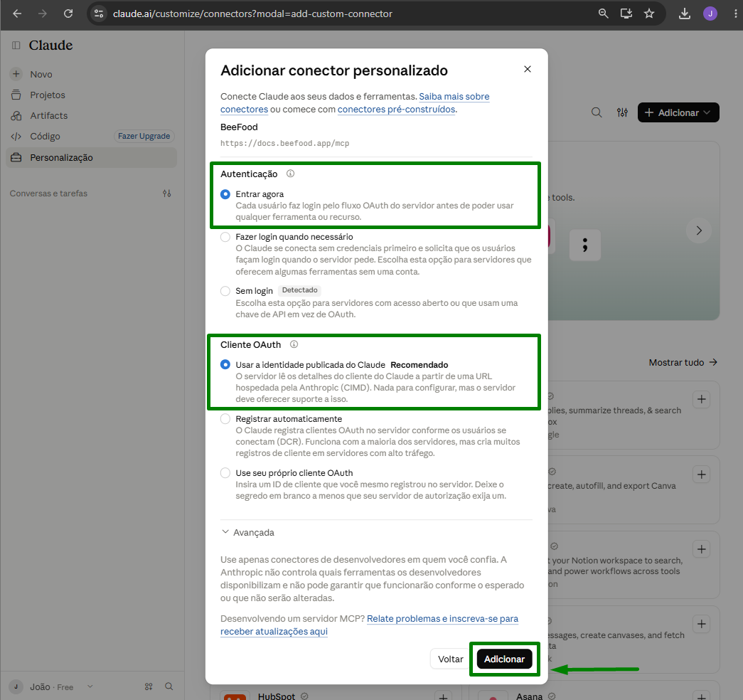Click the Cliente OAuth info icon
Image resolution: width=743 pixels, height=700 pixels.
click(x=294, y=344)
